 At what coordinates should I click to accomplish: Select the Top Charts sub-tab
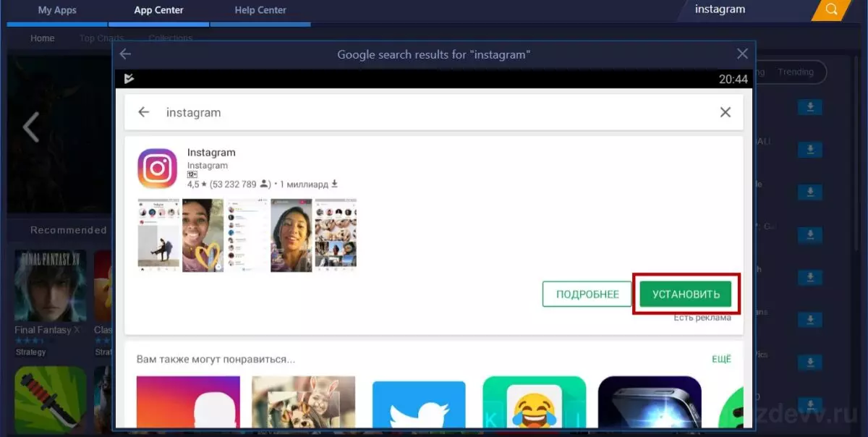coord(102,38)
